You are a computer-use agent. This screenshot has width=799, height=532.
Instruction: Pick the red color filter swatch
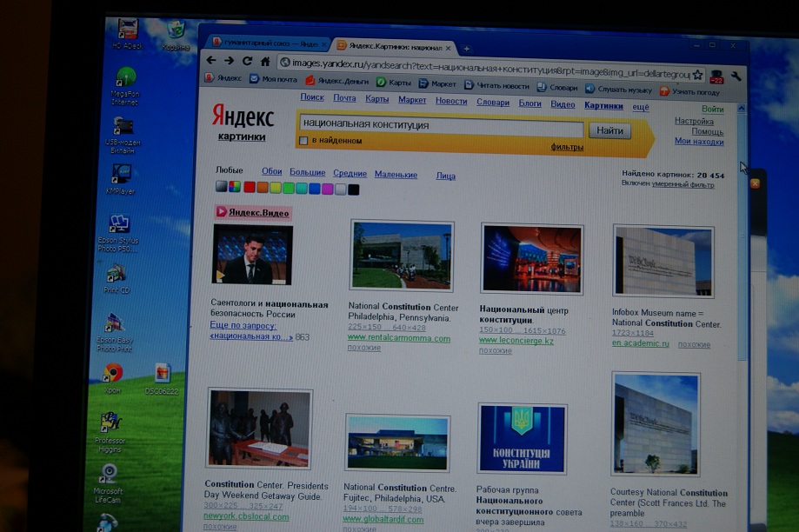click(x=250, y=187)
